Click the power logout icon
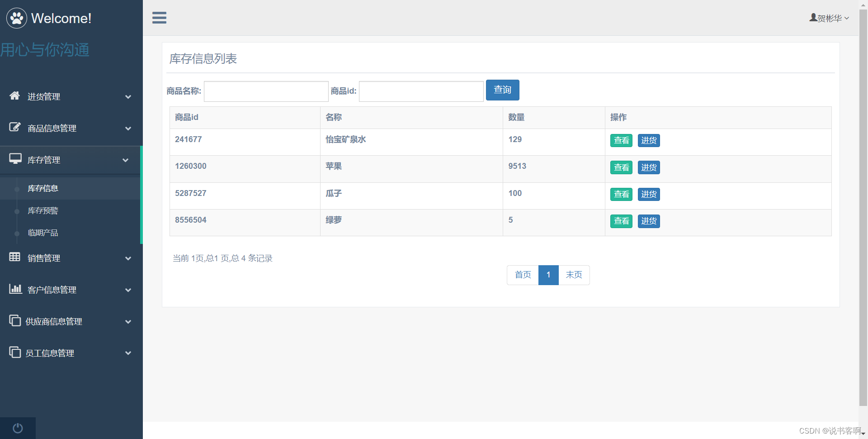The height and width of the screenshot is (439, 868). pyautogui.click(x=18, y=428)
